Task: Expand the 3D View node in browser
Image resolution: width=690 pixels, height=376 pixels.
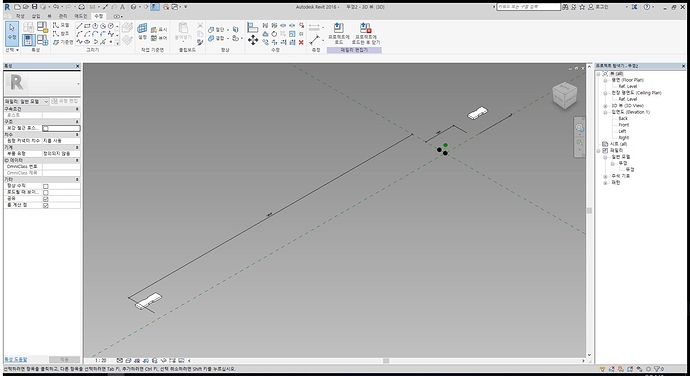Action: pyautogui.click(x=605, y=106)
